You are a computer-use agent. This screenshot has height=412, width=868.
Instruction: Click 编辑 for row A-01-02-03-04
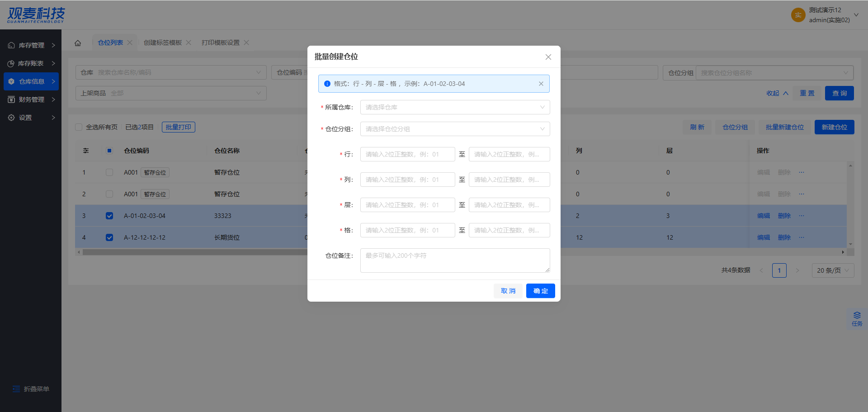click(764, 216)
